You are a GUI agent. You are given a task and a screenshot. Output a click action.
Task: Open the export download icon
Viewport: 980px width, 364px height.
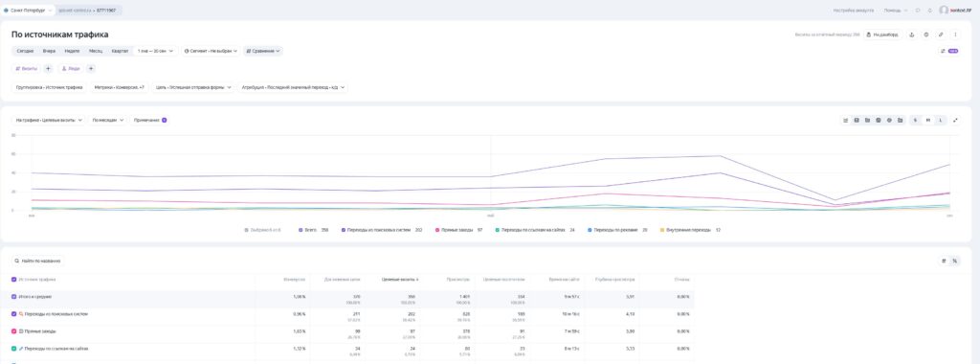(x=911, y=35)
